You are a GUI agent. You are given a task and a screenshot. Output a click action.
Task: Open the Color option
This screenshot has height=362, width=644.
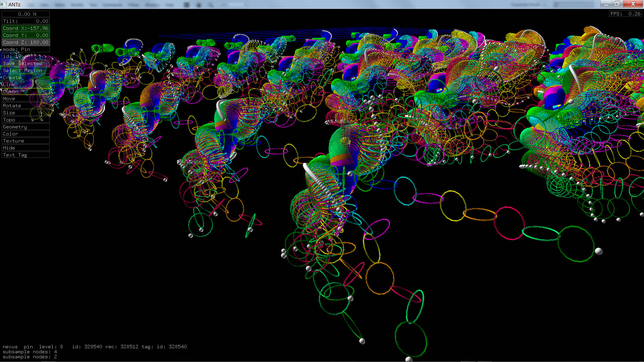(25, 134)
